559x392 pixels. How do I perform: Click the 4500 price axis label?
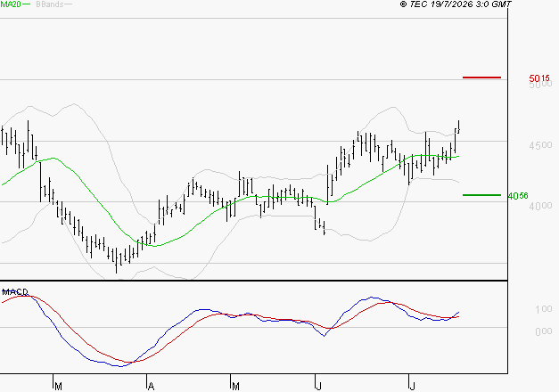pos(540,145)
